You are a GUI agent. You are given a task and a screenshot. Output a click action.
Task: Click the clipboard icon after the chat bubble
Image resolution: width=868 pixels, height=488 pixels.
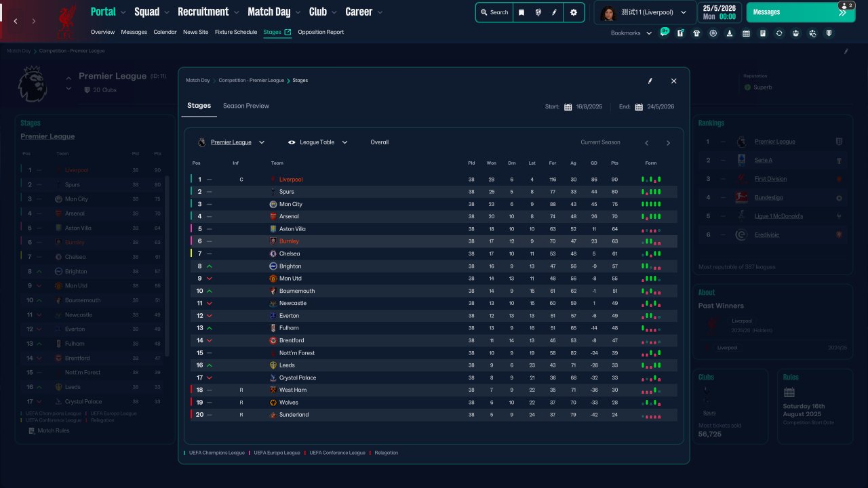(680, 33)
